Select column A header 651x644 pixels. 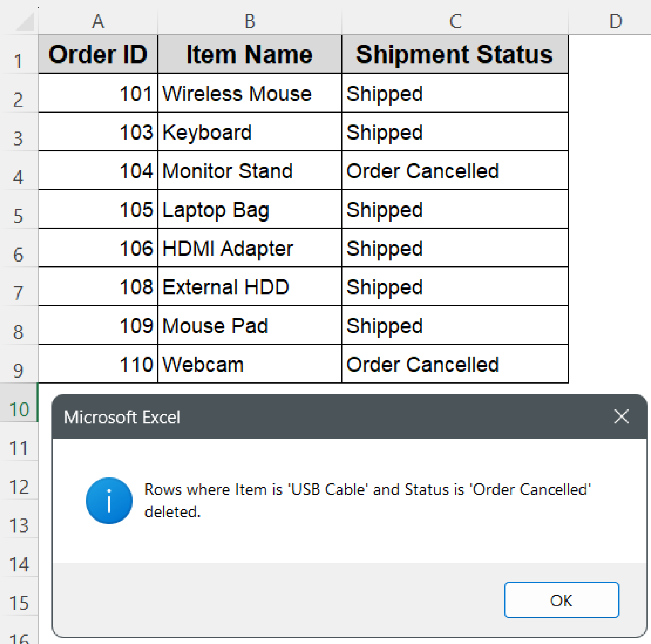click(98, 22)
